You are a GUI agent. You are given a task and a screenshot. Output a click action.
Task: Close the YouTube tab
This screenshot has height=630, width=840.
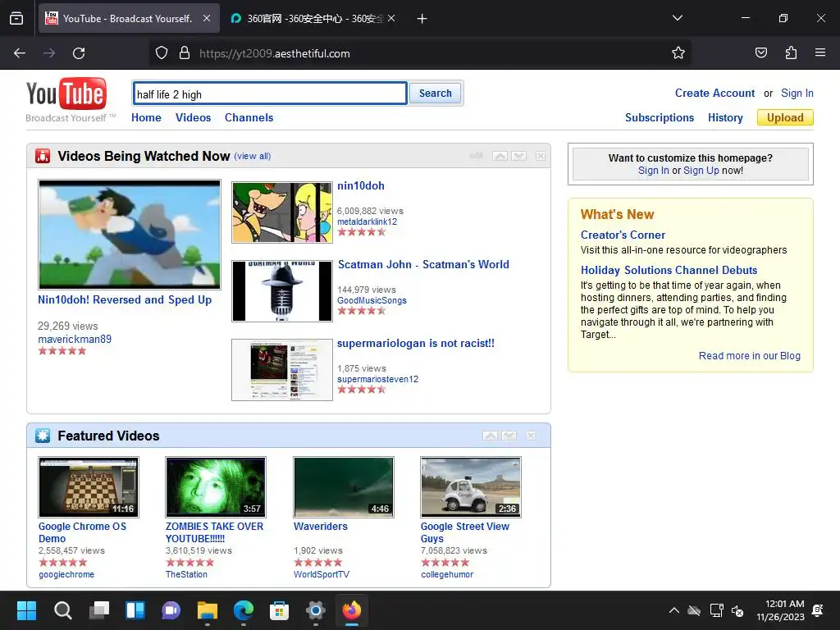tap(207, 18)
